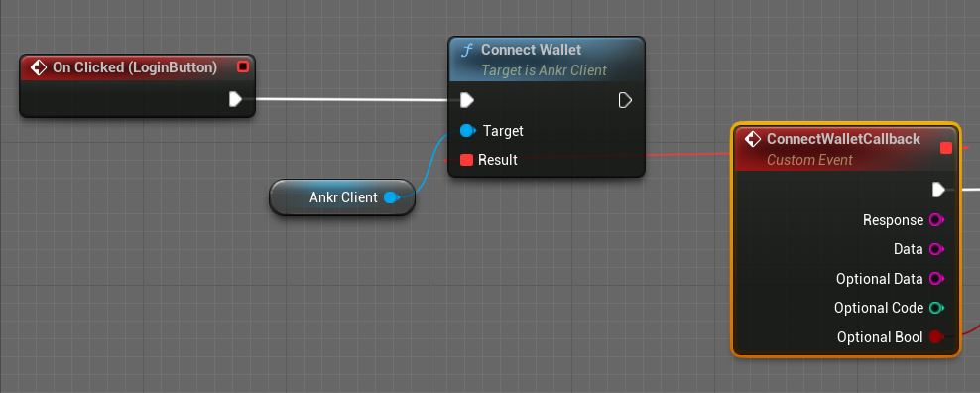
Task: Click the ConnectWalletCallback execution output pin
Action: tap(938, 190)
